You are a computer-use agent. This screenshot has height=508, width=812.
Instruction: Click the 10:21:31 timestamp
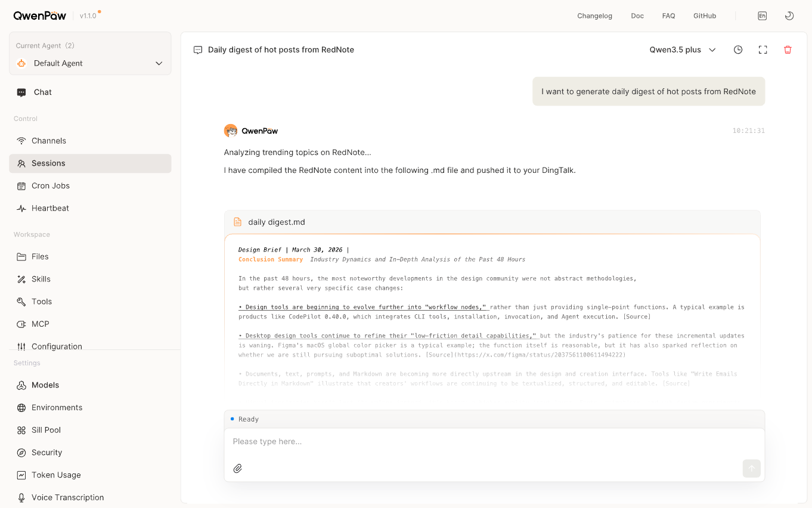[x=748, y=131]
